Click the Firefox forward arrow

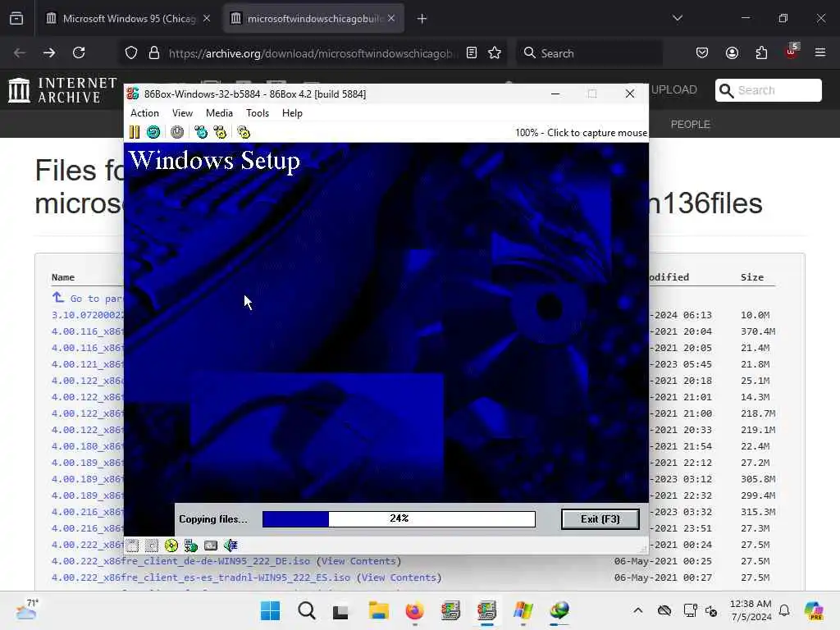click(x=49, y=52)
